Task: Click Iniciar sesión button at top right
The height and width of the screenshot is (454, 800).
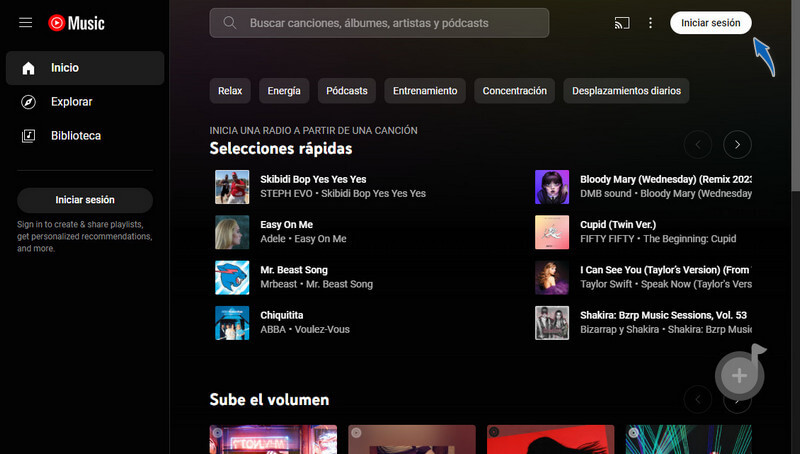Action: tap(711, 23)
